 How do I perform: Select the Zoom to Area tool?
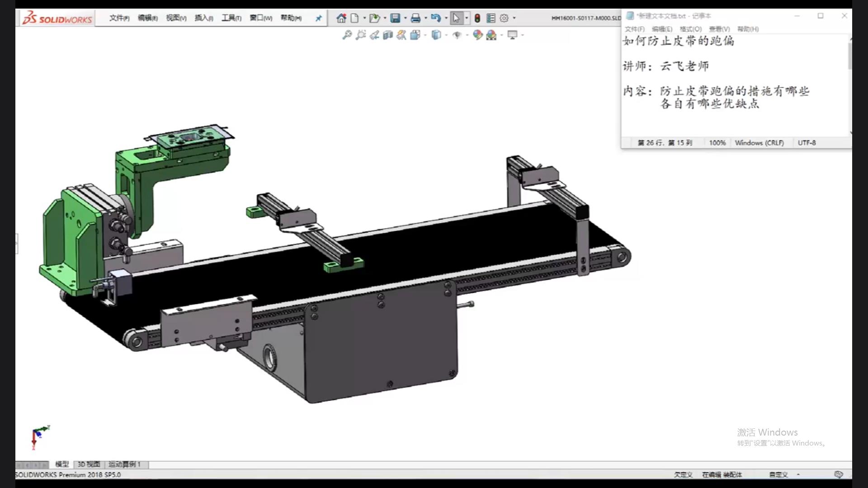(360, 35)
